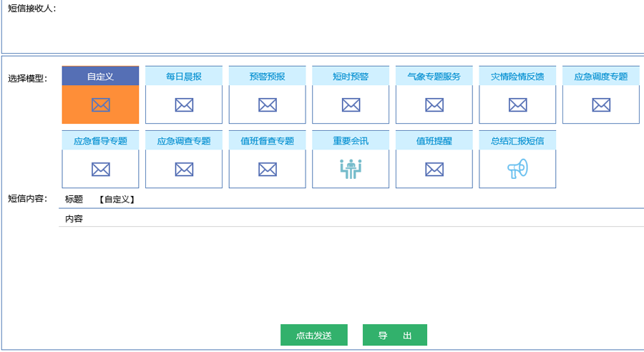
Task: Select the 应急督导专题 envelope icon
Action: (100, 170)
